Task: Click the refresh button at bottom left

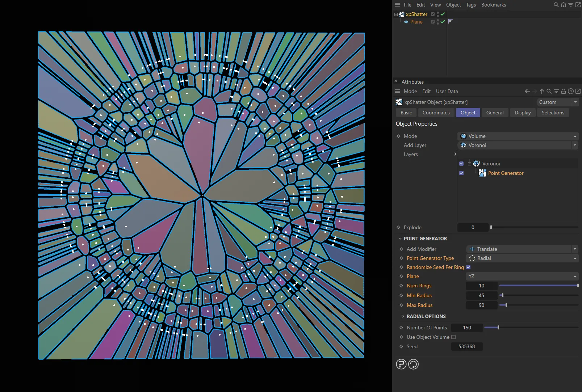Action: point(413,364)
